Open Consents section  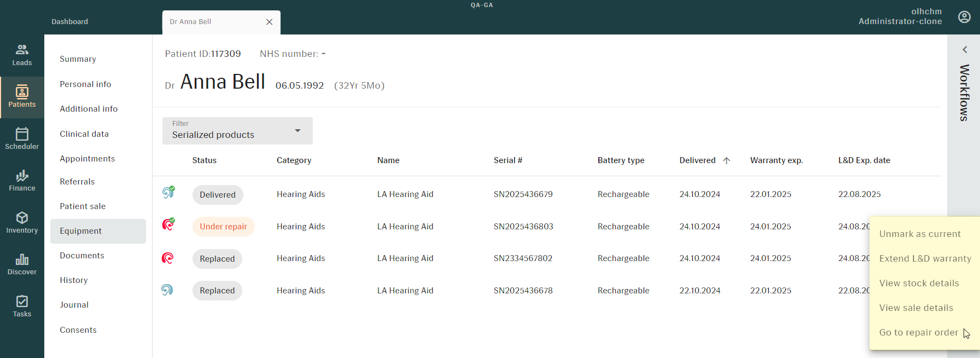(78, 330)
